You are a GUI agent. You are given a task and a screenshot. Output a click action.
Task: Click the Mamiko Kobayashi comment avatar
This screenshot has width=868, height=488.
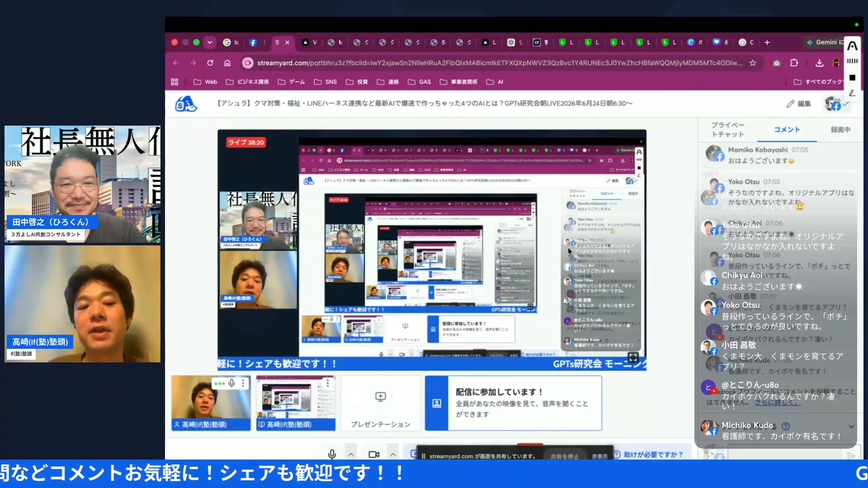[714, 154]
